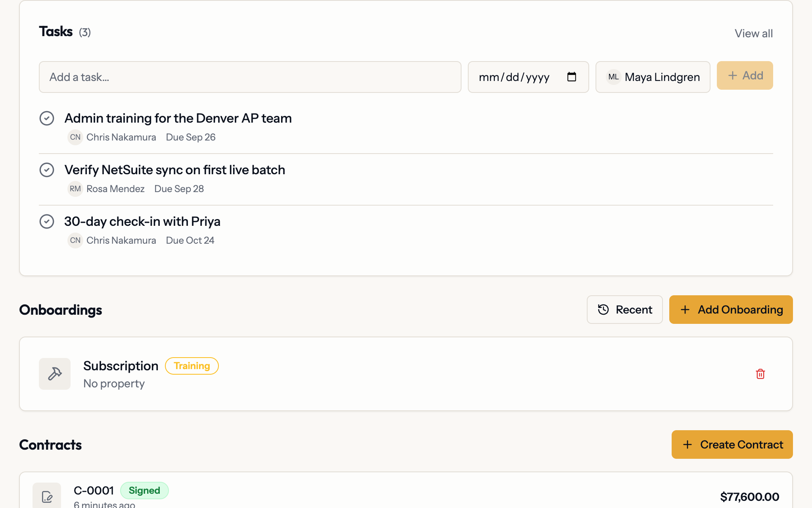This screenshot has height=508, width=812.
Task: Mark Verify NetSuite sync task complete
Action: [x=47, y=170]
